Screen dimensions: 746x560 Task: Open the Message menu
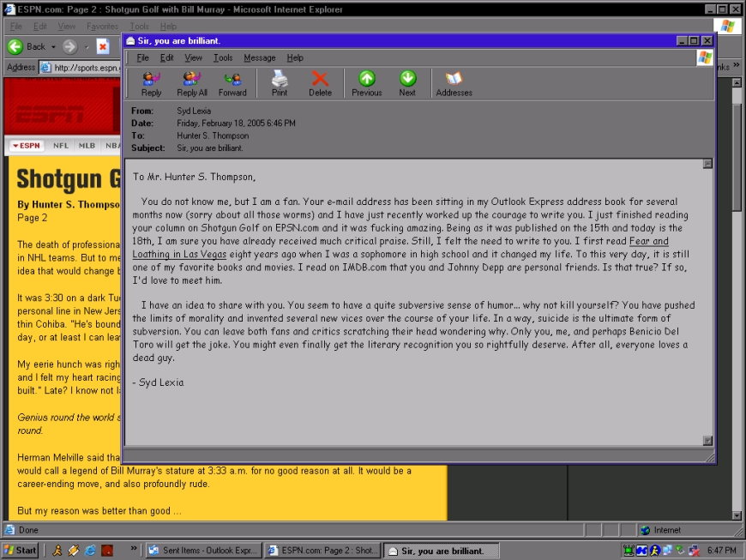[259, 57]
